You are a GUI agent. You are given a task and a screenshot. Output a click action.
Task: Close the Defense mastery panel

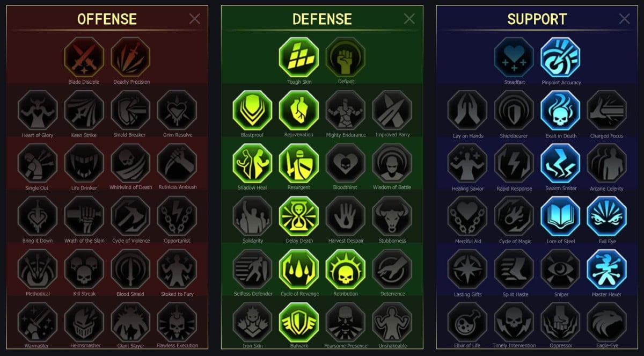tap(409, 19)
